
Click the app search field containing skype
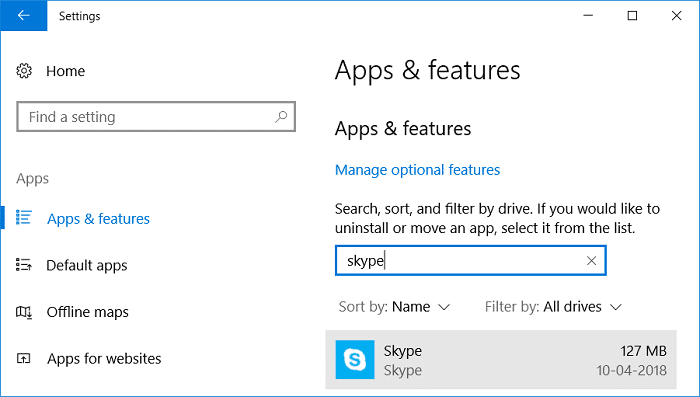click(x=471, y=260)
